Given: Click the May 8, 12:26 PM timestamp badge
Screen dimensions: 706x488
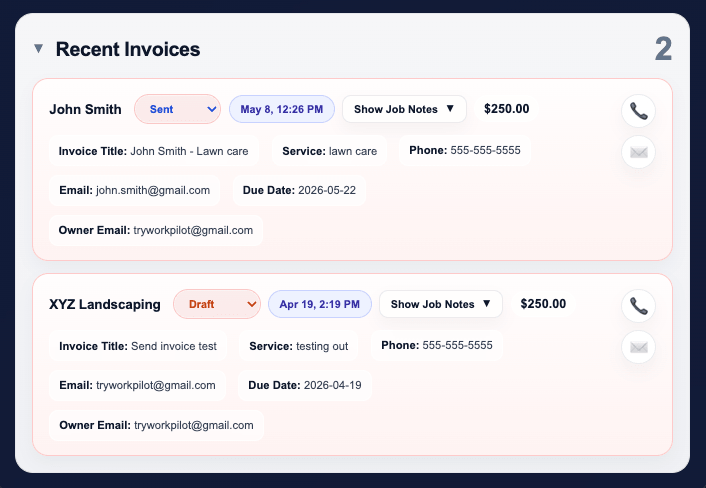Looking at the screenshot, I should [282, 109].
